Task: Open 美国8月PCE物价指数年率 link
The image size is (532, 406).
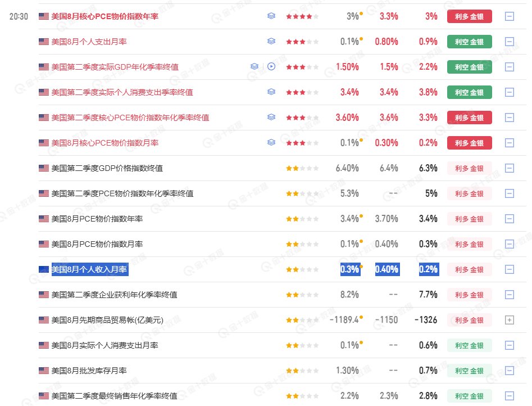Action: coord(97,219)
